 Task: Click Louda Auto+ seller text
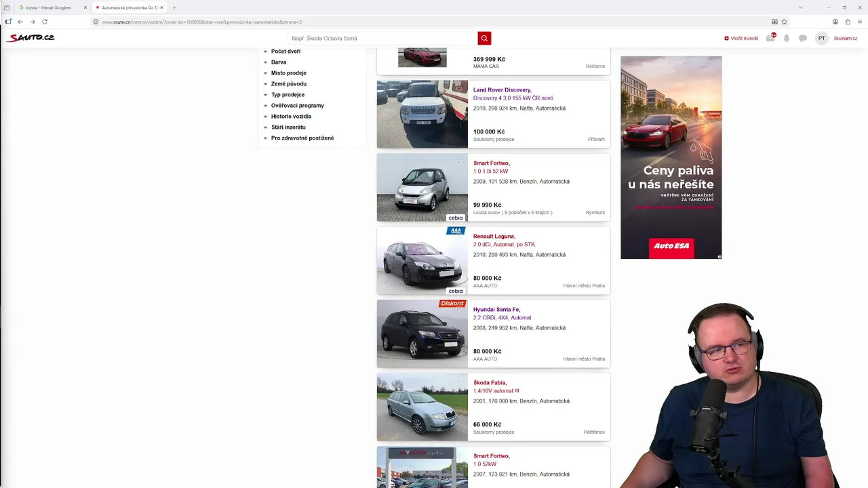click(513, 212)
